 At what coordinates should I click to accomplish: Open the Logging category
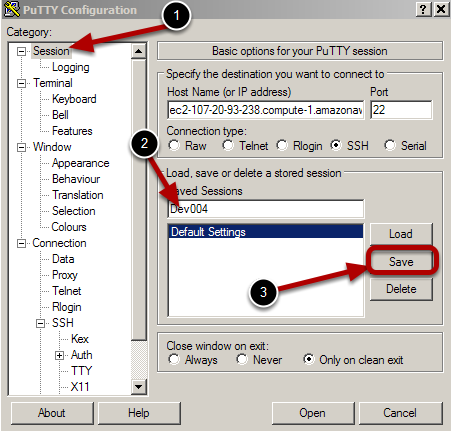coord(71,67)
